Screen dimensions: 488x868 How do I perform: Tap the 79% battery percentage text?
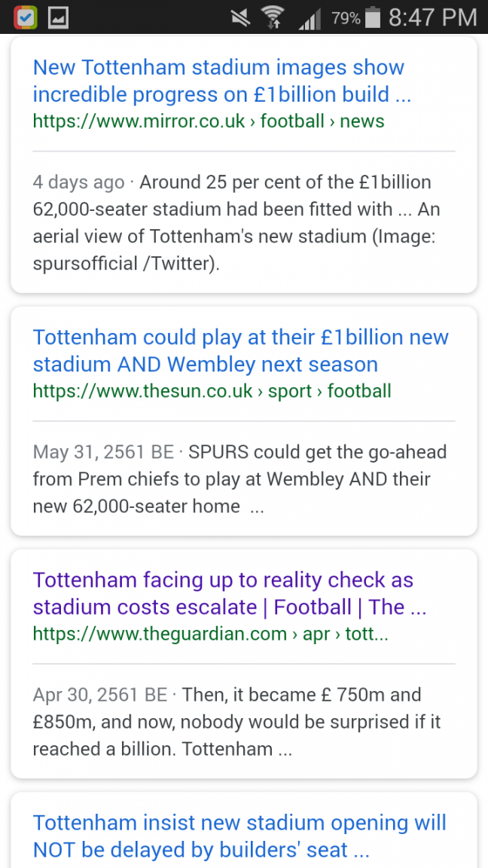[346, 18]
